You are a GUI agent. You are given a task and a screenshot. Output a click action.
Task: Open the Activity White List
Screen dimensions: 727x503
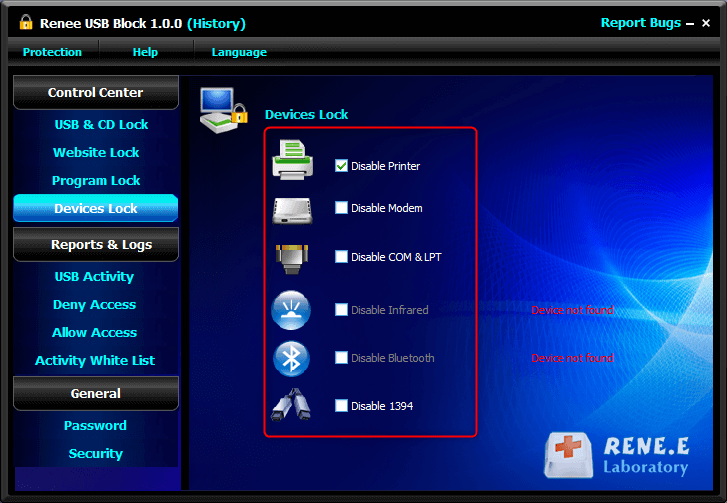pyautogui.click(x=95, y=361)
